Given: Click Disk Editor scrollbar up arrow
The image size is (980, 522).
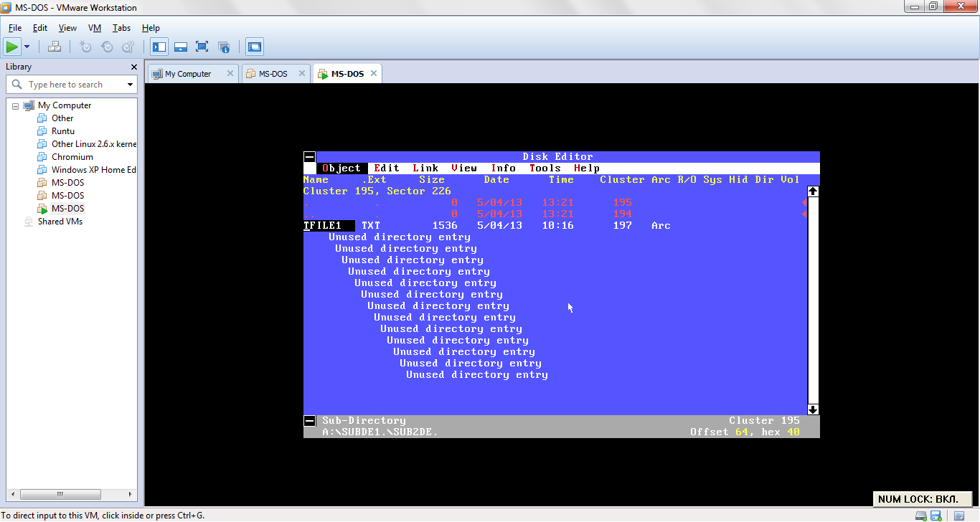Looking at the screenshot, I should point(813,191).
